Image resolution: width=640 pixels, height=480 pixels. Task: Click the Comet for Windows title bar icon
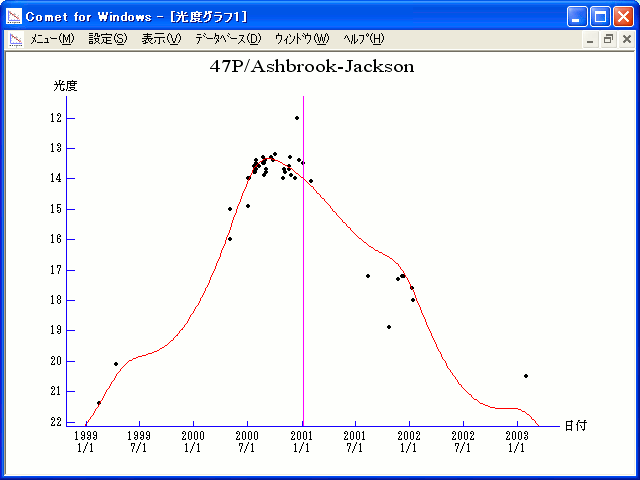(x=14, y=16)
